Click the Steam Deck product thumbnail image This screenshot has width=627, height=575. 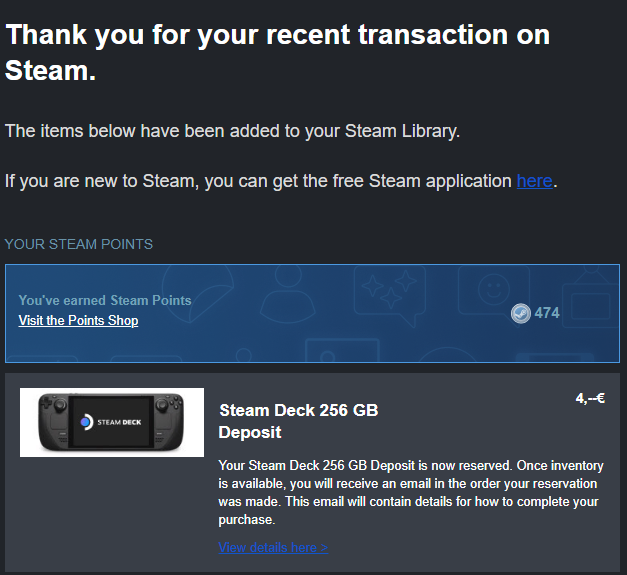pyautogui.click(x=112, y=422)
